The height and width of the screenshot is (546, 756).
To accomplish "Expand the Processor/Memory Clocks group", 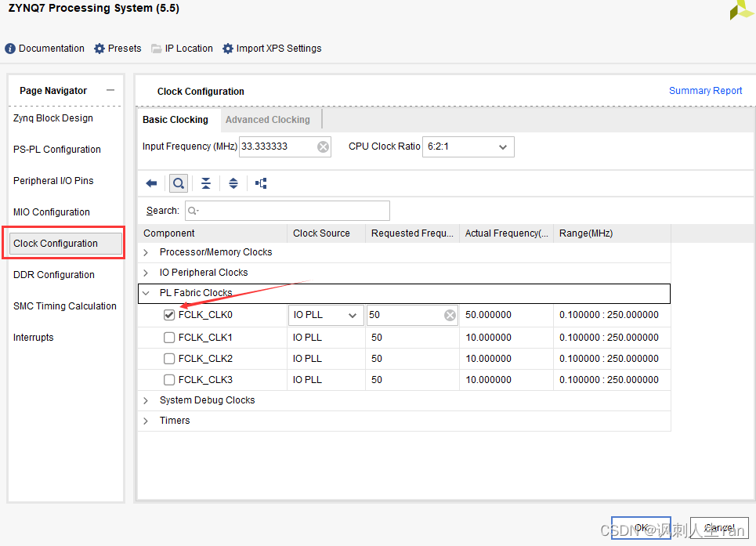I will [x=146, y=252].
